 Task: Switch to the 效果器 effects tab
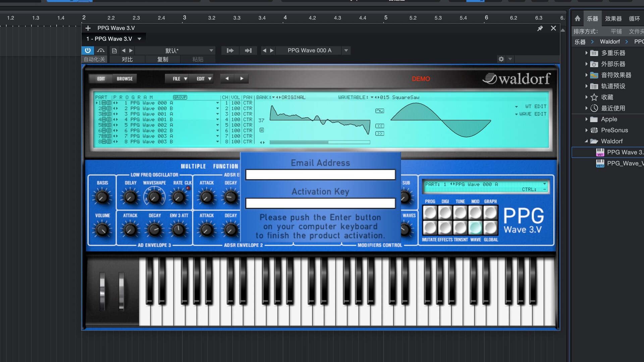pos(613,19)
